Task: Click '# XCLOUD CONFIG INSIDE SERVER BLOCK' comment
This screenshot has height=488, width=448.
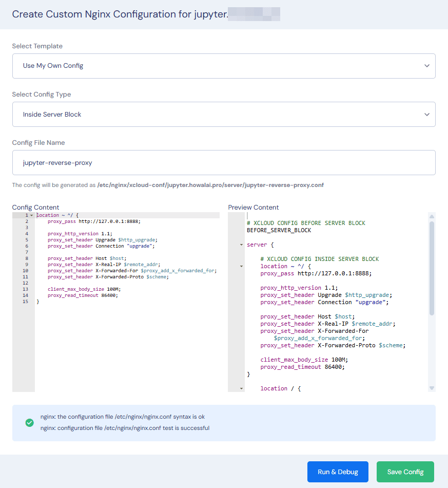Action: click(320, 259)
